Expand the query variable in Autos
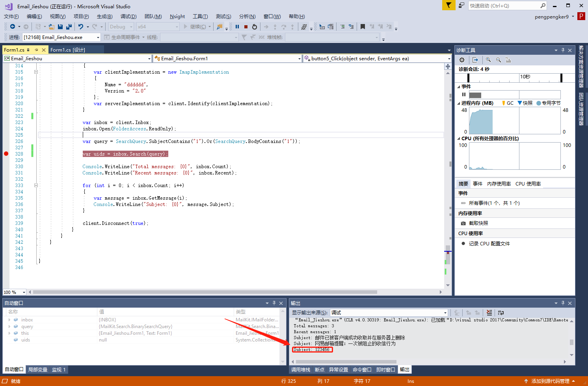Viewport: 588px width, 386px height. (9, 327)
